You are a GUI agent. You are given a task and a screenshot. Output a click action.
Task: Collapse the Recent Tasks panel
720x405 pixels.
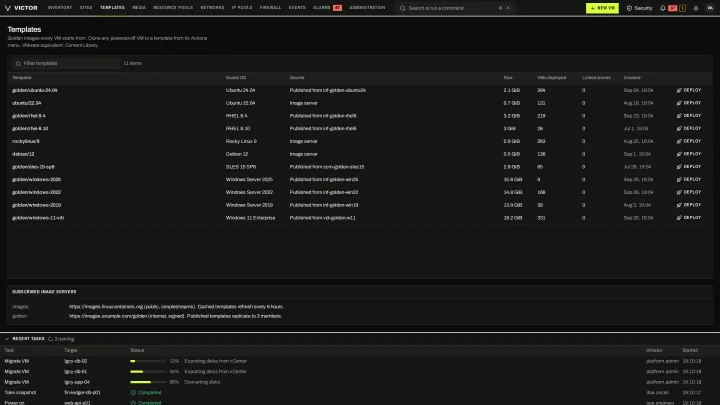click(x=7, y=339)
